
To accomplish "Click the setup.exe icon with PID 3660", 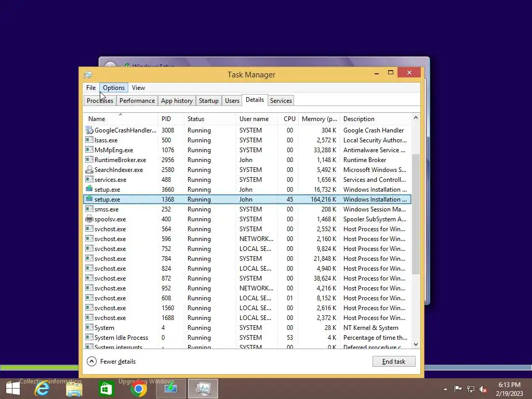I will pyautogui.click(x=89, y=189).
